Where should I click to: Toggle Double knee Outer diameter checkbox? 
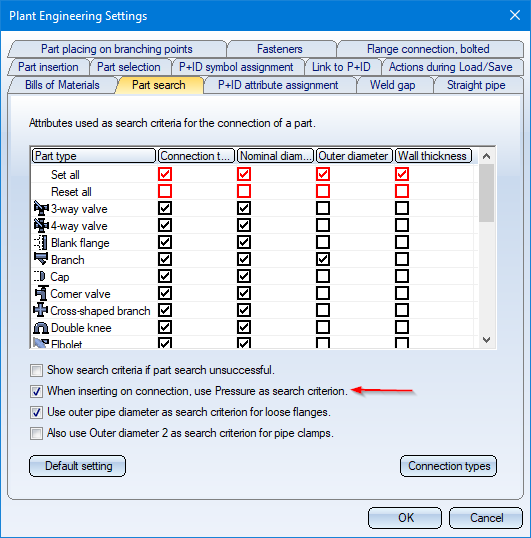tap(323, 327)
